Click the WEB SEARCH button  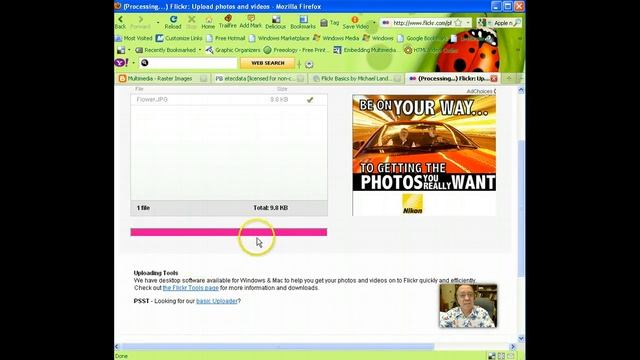[267, 63]
